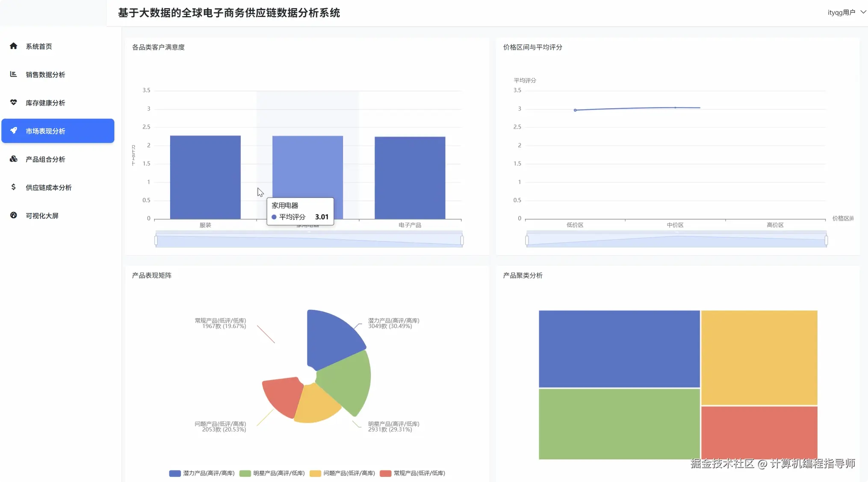The image size is (868, 482).
Task: Open the ityqg用户 dropdown arrow
Action: tap(863, 12)
